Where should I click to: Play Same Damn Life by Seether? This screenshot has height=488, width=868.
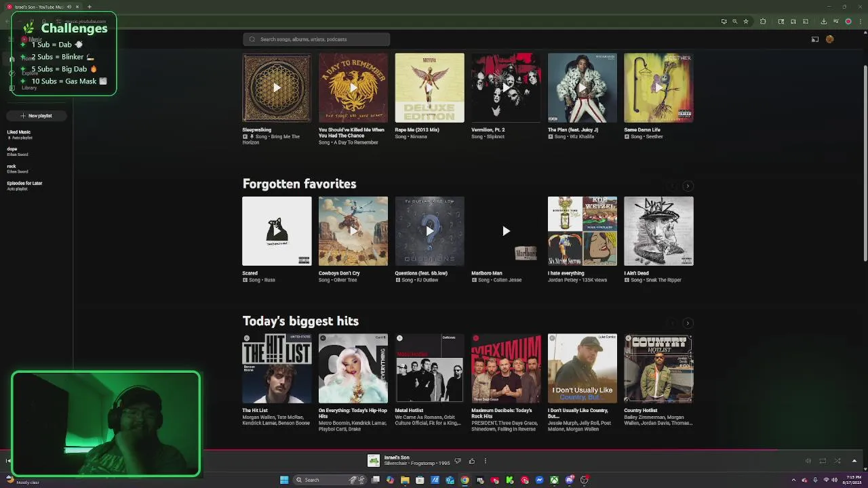(658, 87)
